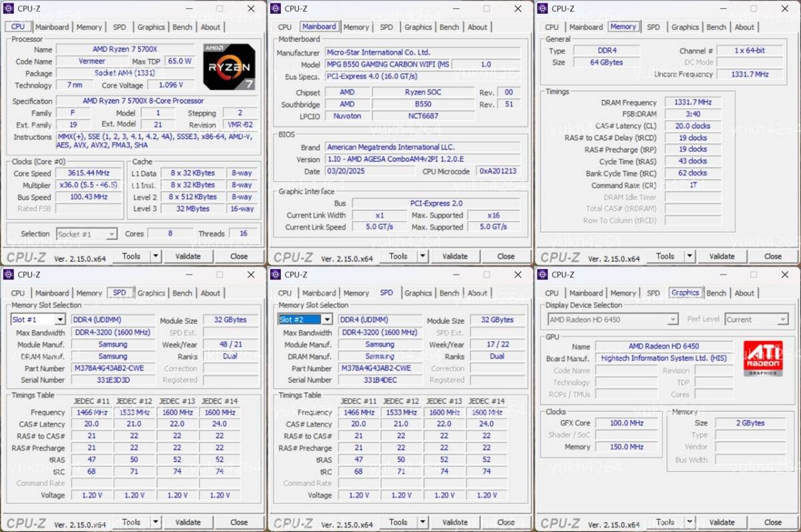Open the Tools dropdown arrow in the Graphics window
Viewport: 801px width, 532px height.
tap(690, 522)
